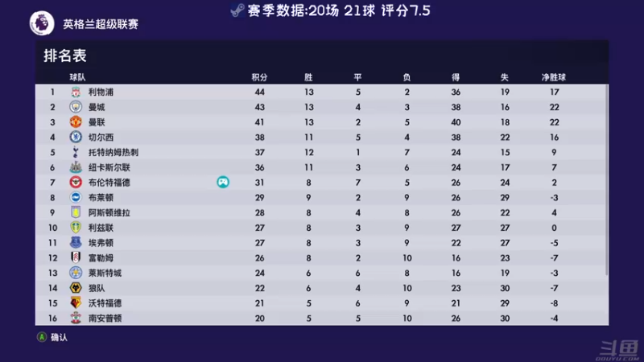Select the 纽卡斯尔联 team row
Viewport: 644px width, 362px height.
[322, 167]
